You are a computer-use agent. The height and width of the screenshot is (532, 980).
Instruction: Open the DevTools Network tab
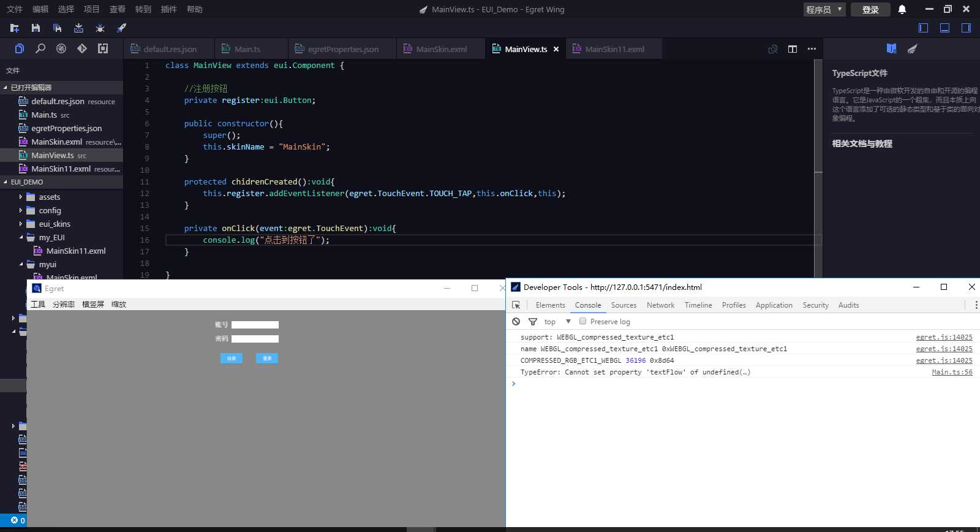coord(660,305)
